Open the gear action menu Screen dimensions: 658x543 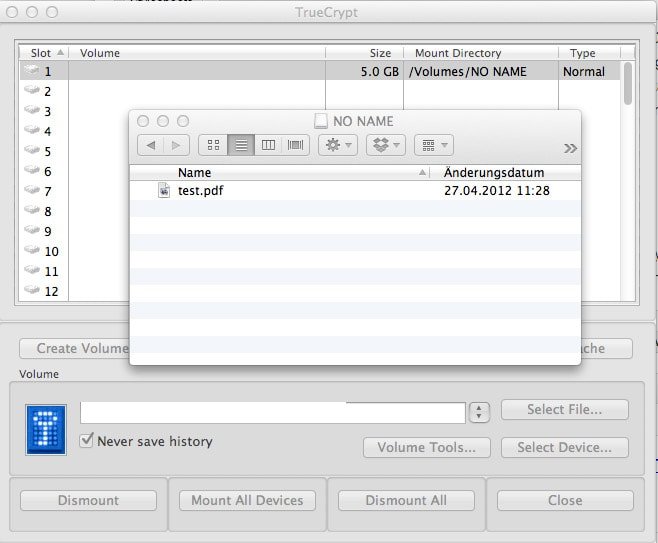coord(338,145)
